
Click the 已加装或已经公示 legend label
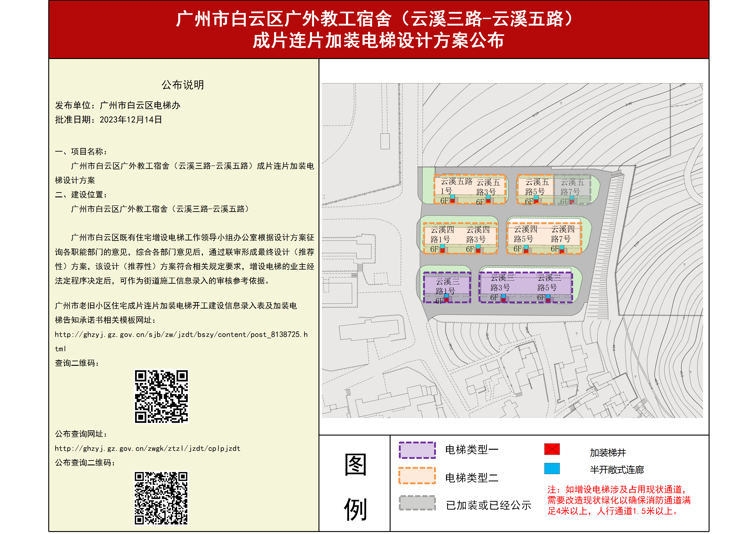click(488, 505)
